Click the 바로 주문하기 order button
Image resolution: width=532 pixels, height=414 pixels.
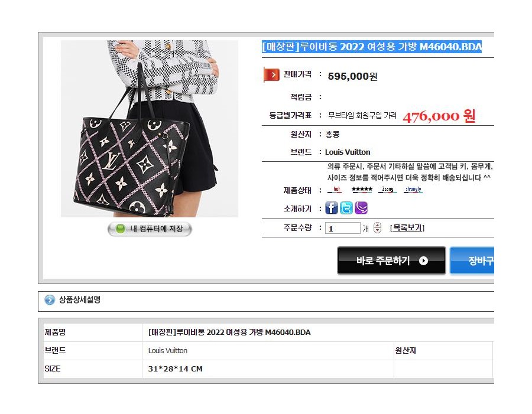point(391,260)
